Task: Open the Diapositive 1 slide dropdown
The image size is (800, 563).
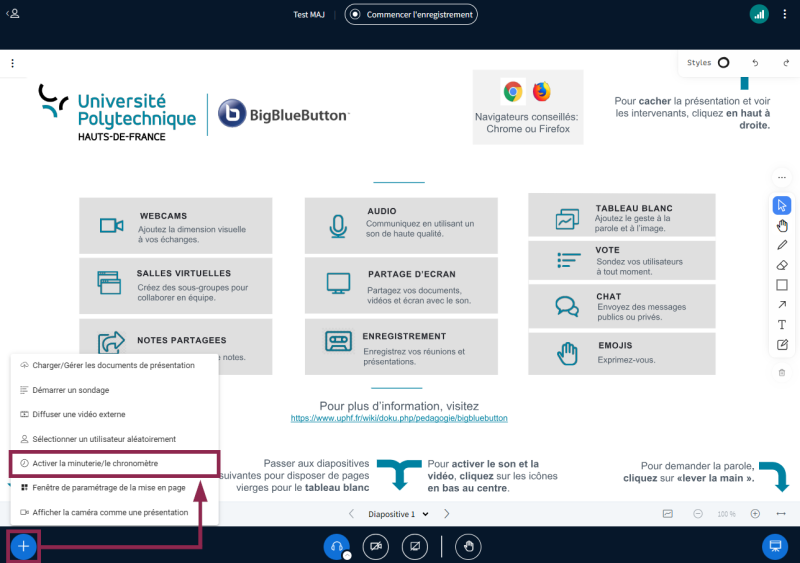Action: 398,514
